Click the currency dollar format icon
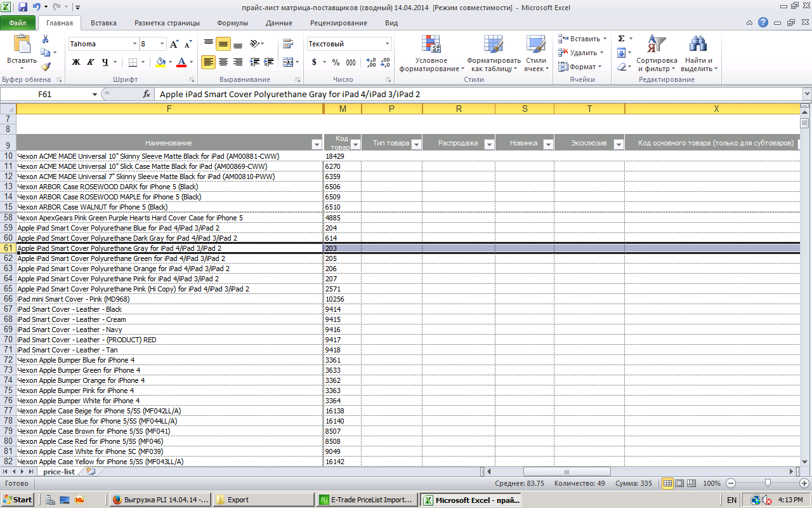The image size is (812, 508). point(315,62)
